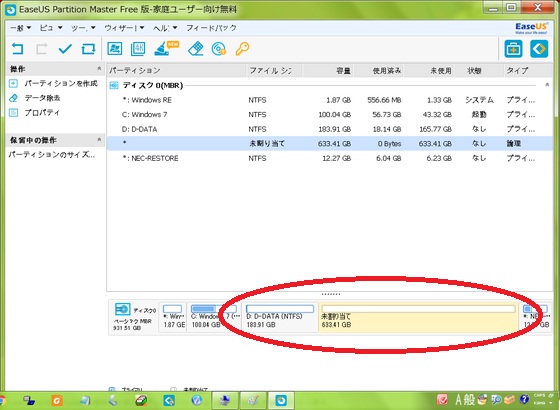Click the EaseUS taskbar button
Image resolution: width=560 pixels, height=410 pixels.
click(x=281, y=400)
